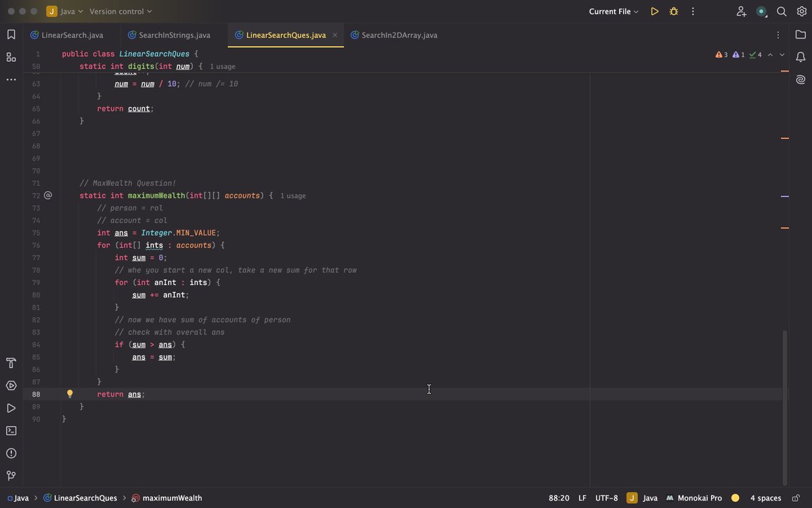The image size is (812, 508).
Task: Run the current file
Action: [654, 12]
